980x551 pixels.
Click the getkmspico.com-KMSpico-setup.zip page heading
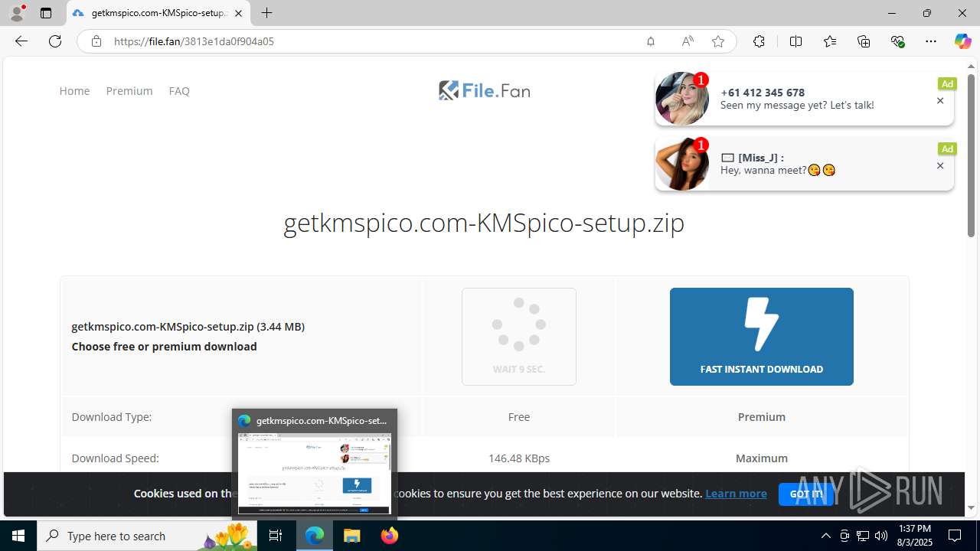click(x=484, y=223)
